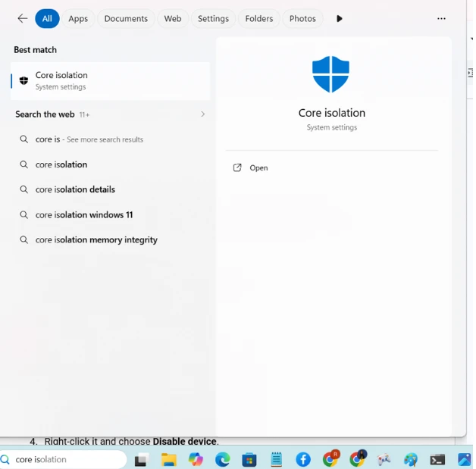Open the Paint palette app on taskbar
This screenshot has height=469, width=476.
[410, 460]
